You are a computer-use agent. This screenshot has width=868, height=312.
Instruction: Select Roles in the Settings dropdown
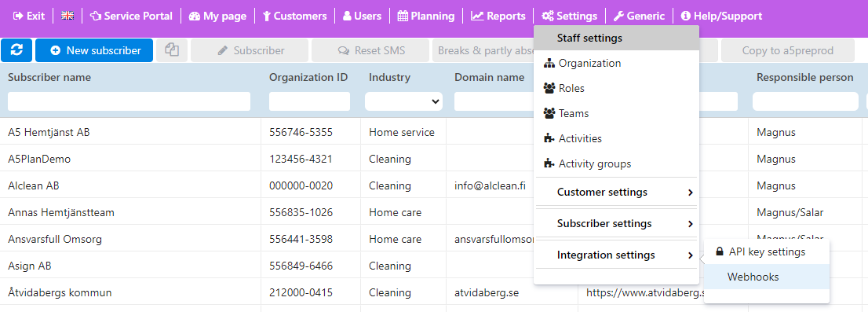pyautogui.click(x=616, y=88)
